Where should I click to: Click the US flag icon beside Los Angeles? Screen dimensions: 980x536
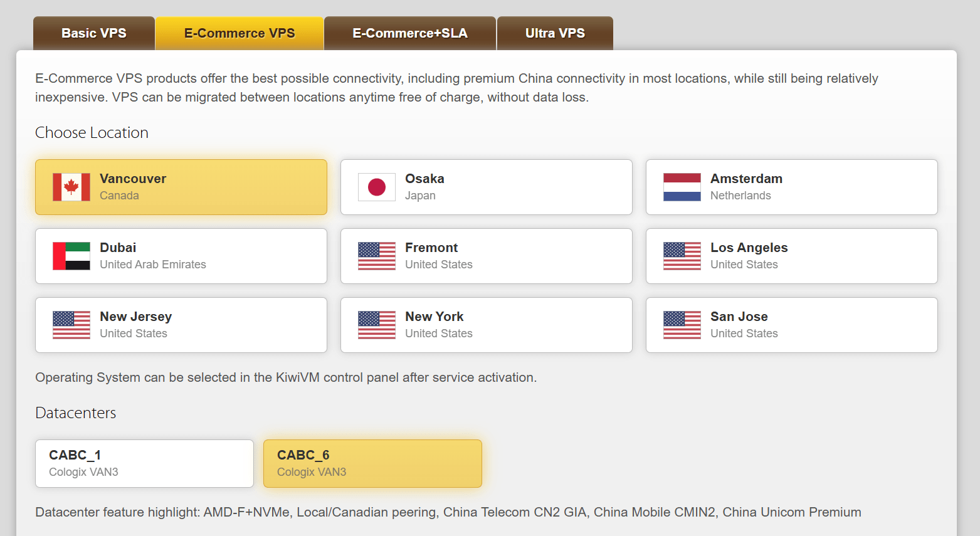[x=682, y=256]
